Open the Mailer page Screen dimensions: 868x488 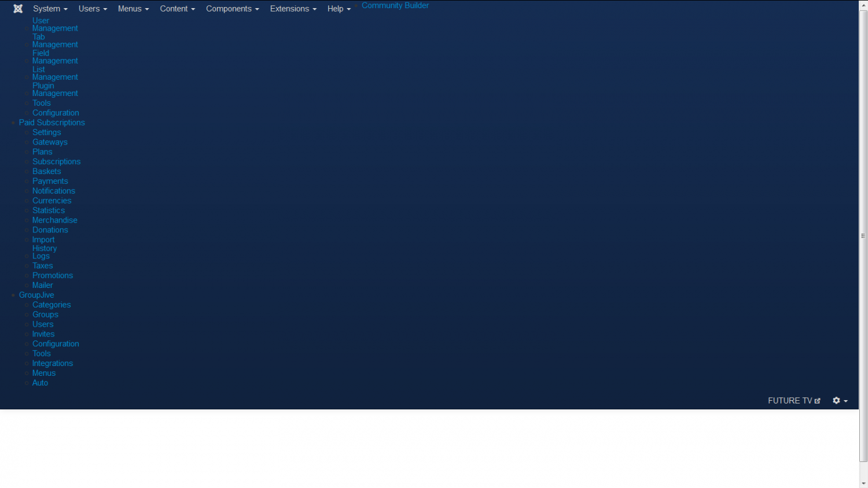(43, 286)
